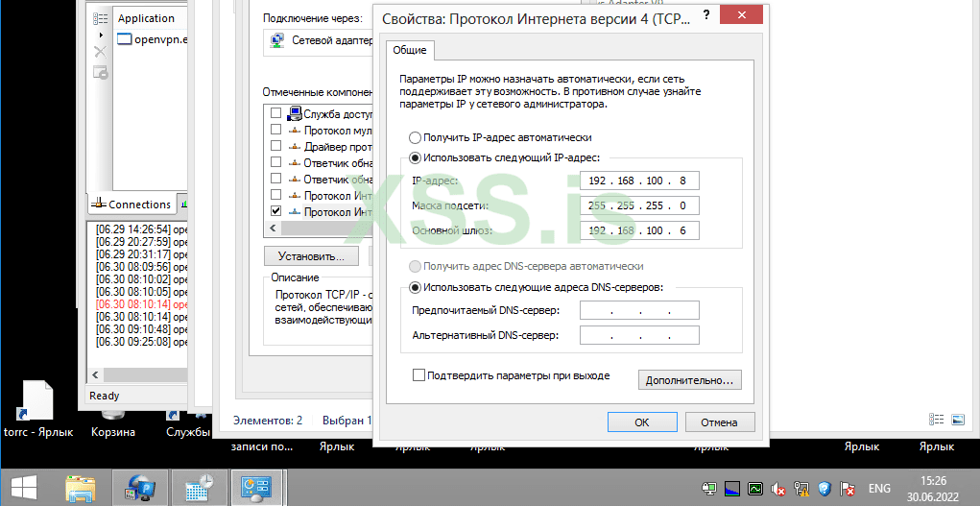Click the gray X icon in Proxifier side toolbar

tap(100, 52)
